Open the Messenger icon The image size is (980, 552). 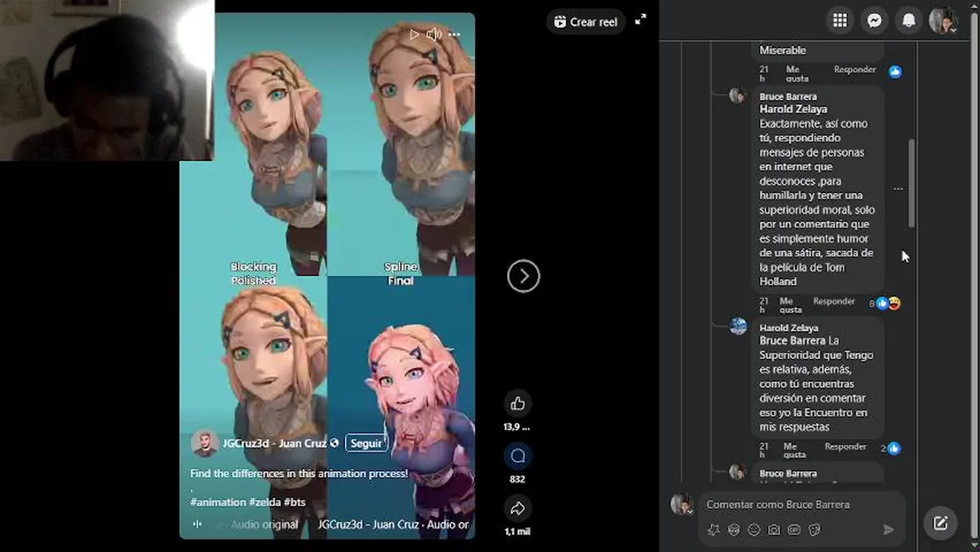875,21
